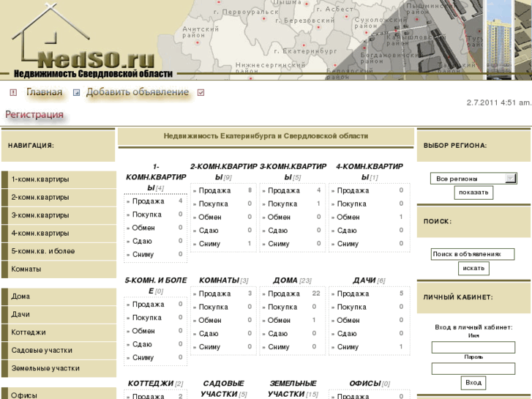Select Коттеджи in left navigation
This screenshot has width=532, height=399.
[29, 332]
